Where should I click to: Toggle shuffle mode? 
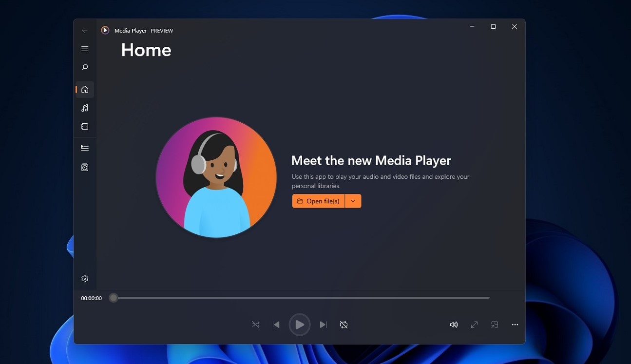pos(255,325)
